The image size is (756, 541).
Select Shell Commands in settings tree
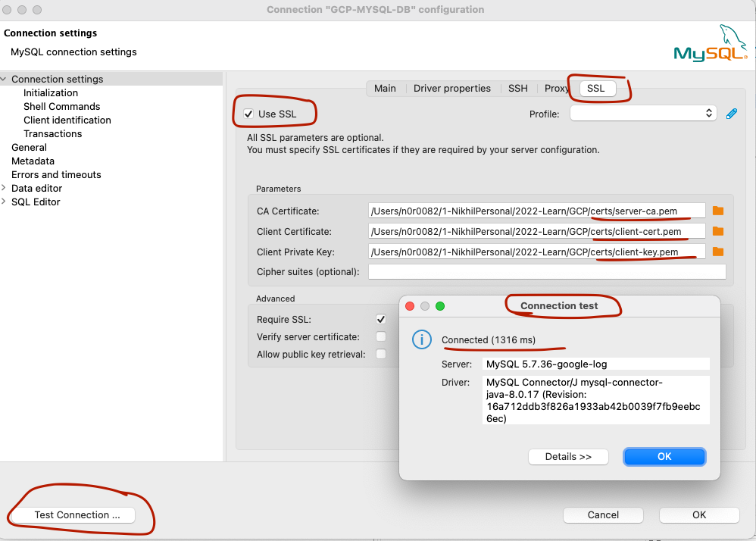coord(61,106)
